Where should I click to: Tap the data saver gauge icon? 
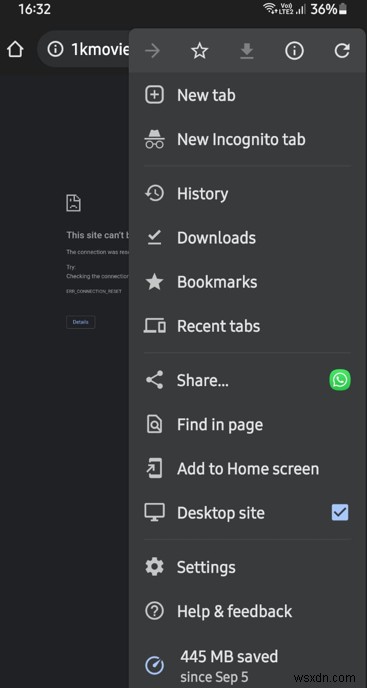pos(155,666)
